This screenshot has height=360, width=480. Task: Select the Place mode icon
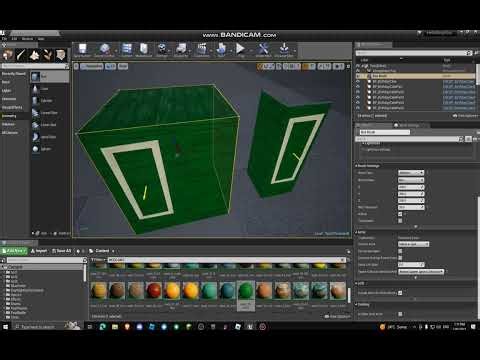tap(8, 55)
